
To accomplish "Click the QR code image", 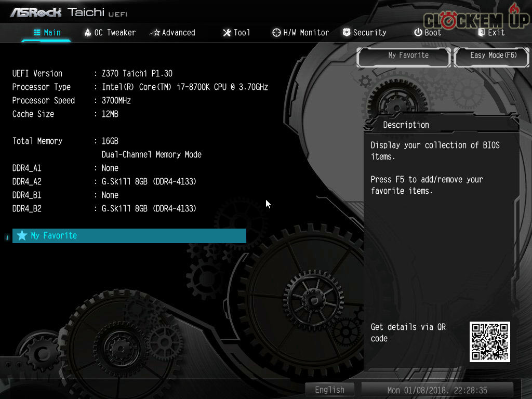I will coord(489,341).
